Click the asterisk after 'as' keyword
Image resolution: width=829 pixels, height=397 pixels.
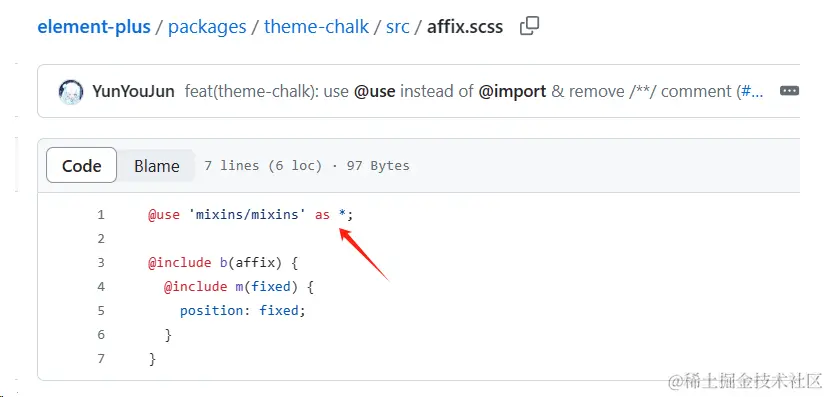(x=343, y=214)
